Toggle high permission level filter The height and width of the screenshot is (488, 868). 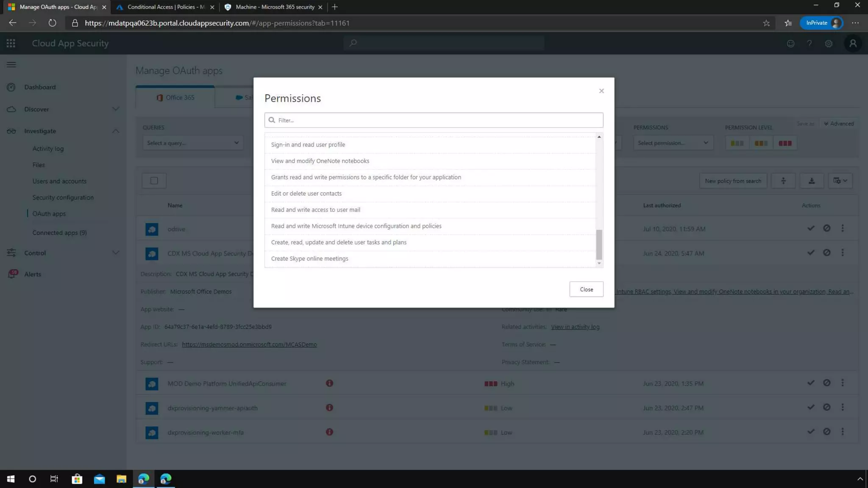[785, 143]
